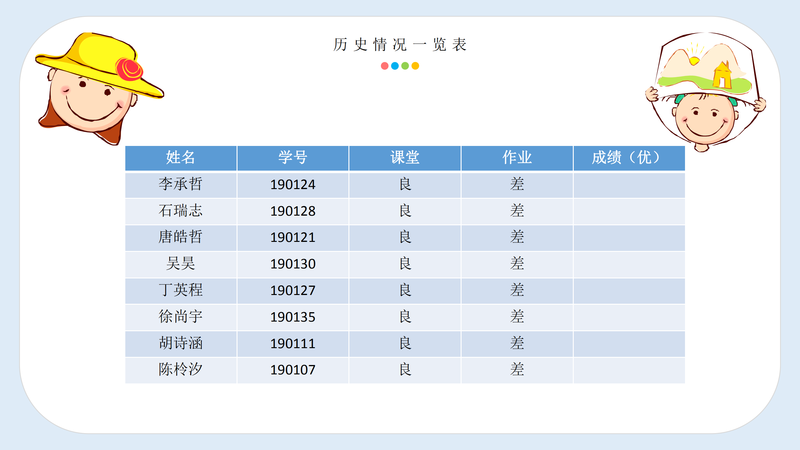Click the boy holding landscape painting cartoon
This screenshot has height=450, width=800.
click(x=706, y=92)
